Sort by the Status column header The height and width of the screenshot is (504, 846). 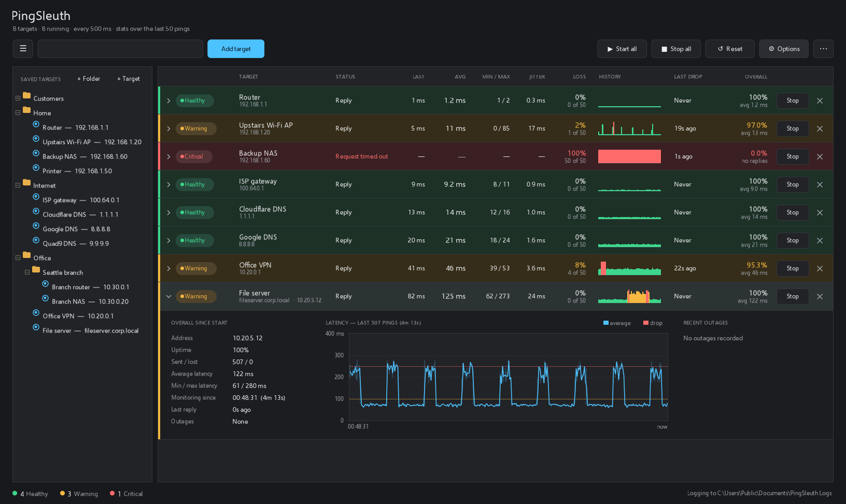tap(345, 77)
